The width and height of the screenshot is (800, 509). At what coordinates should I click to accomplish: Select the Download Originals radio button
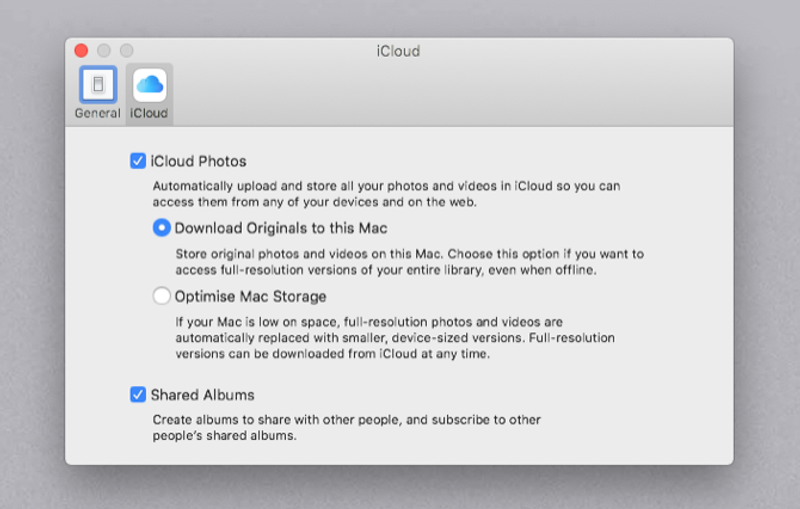pyautogui.click(x=162, y=228)
